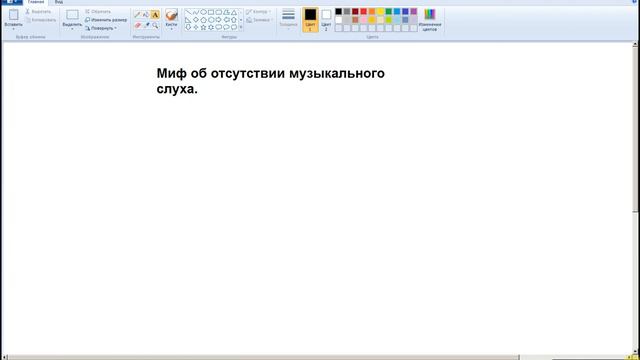
Task: Click the vertical scrollbar thumb
Action: click(636, 130)
